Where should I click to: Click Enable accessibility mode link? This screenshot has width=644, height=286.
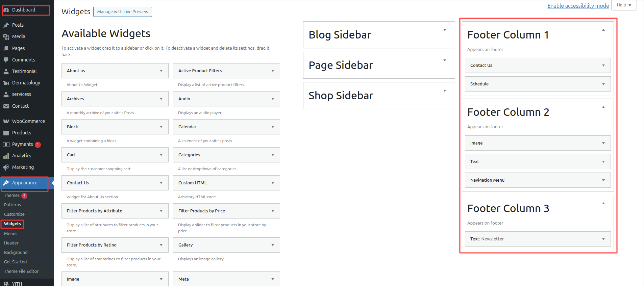click(578, 6)
